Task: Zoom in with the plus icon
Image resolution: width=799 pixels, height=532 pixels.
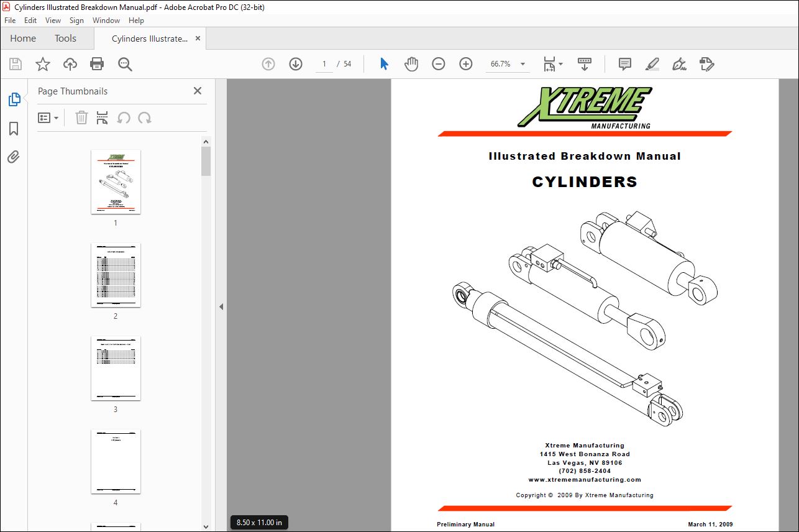Action: click(466, 64)
